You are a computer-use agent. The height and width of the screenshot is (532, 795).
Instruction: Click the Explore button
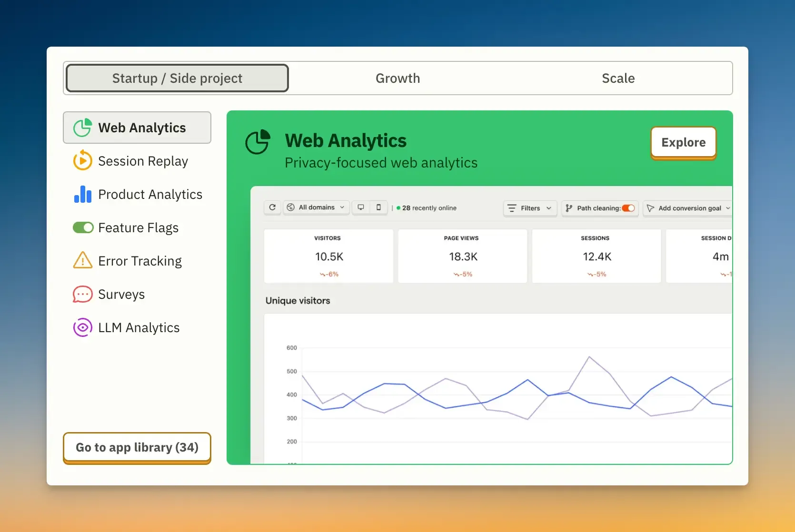click(683, 142)
